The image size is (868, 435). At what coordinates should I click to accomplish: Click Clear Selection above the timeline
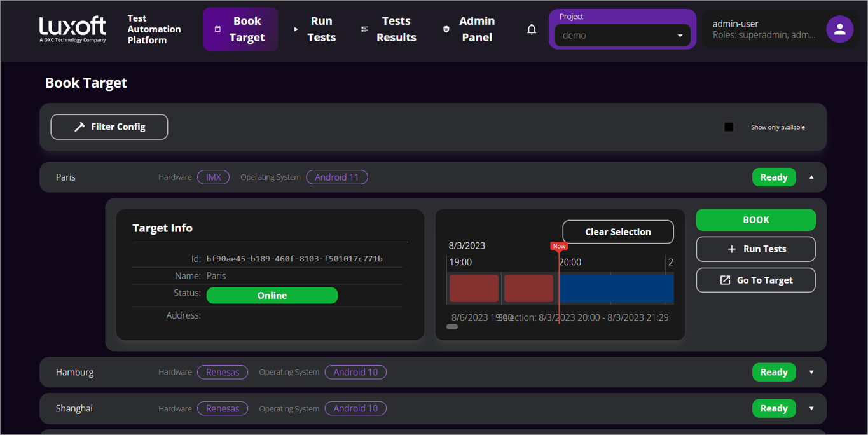pos(617,231)
